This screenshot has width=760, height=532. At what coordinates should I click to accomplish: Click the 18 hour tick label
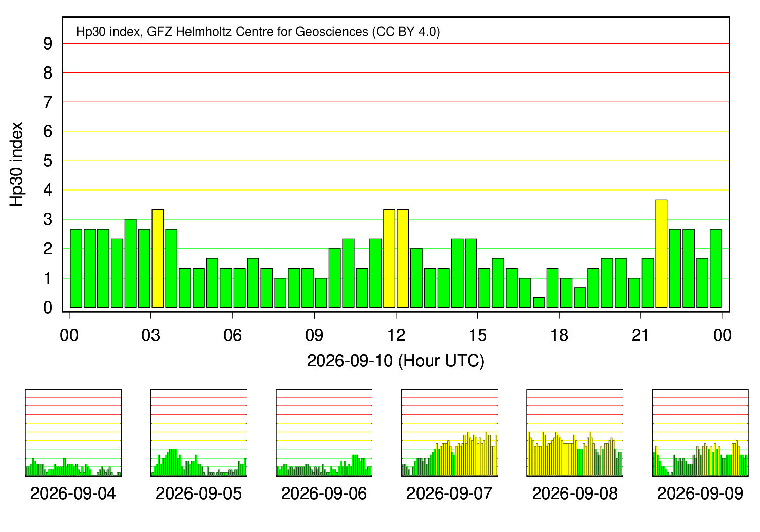pyautogui.click(x=559, y=335)
